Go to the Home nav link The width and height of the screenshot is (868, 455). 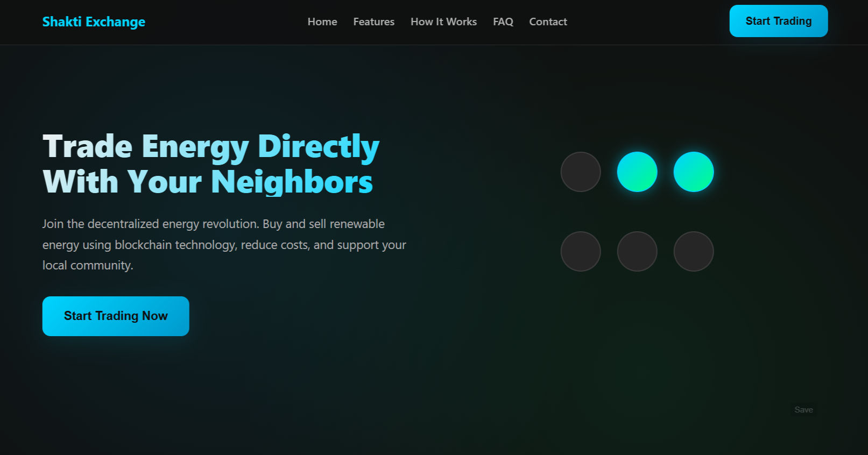tap(322, 22)
